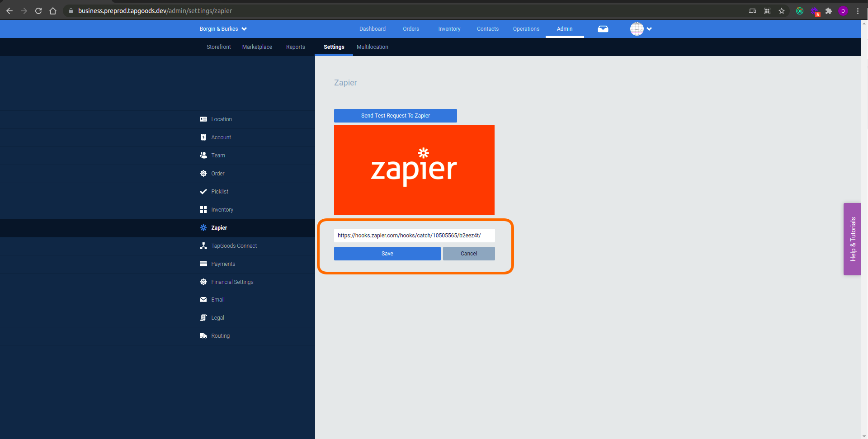Click the Inventory grid icon in sidebar

tap(203, 210)
